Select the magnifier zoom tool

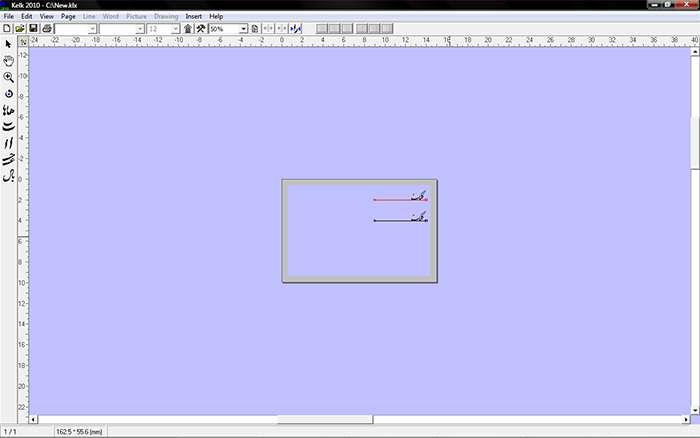(8, 76)
